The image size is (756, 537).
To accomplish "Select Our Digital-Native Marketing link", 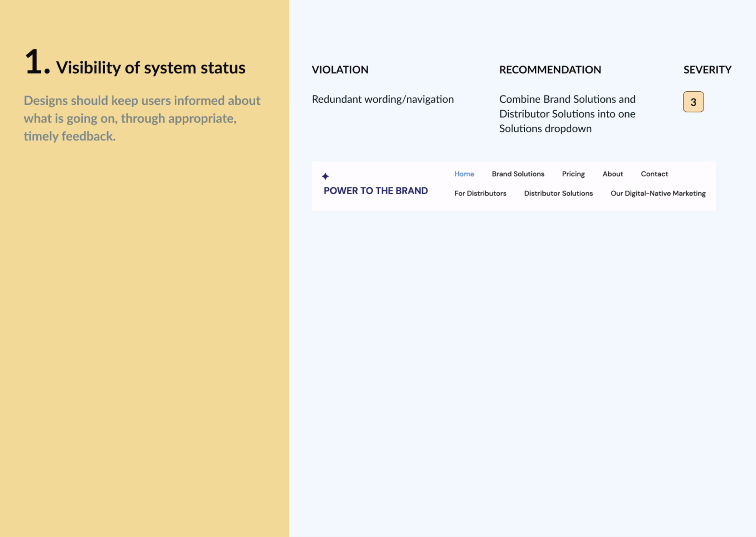I will pyautogui.click(x=658, y=193).
